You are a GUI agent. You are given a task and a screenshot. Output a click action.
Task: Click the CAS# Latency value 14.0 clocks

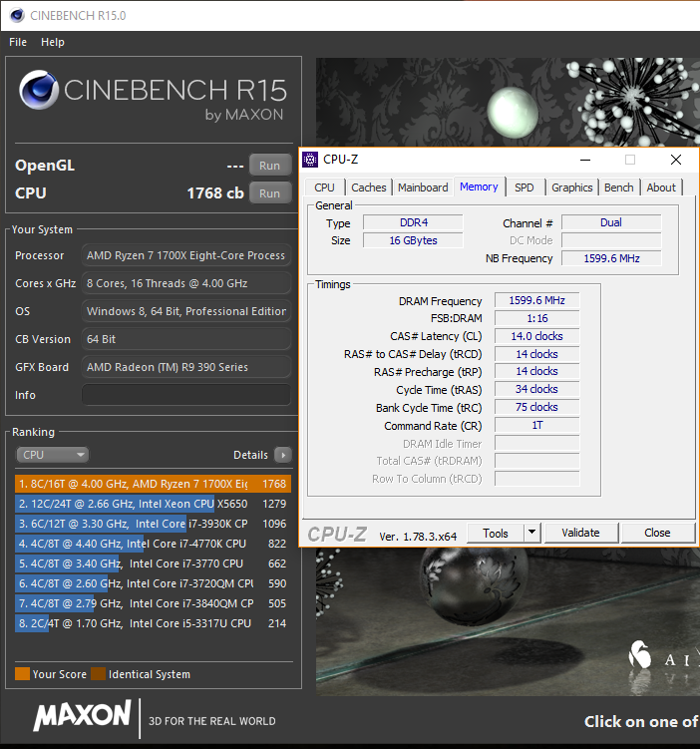coord(537,336)
